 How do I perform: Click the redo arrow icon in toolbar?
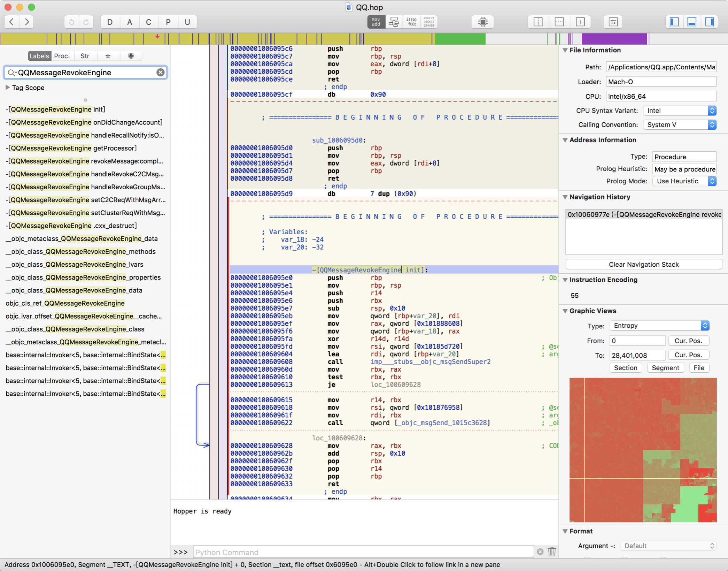[x=86, y=22]
